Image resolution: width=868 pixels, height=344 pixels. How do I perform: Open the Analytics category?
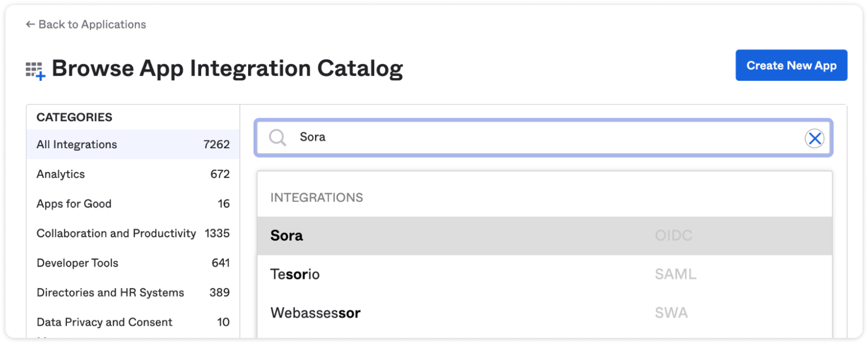point(133,174)
